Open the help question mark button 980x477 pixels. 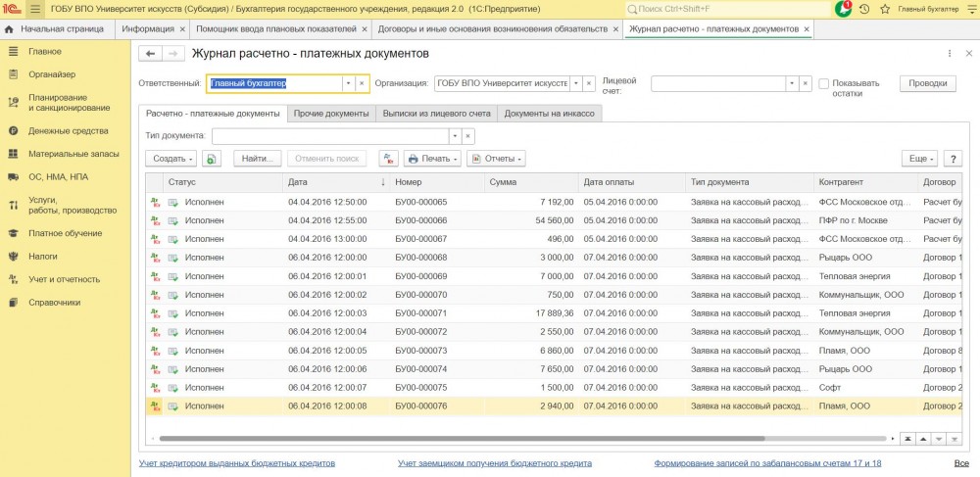coord(952,159)
